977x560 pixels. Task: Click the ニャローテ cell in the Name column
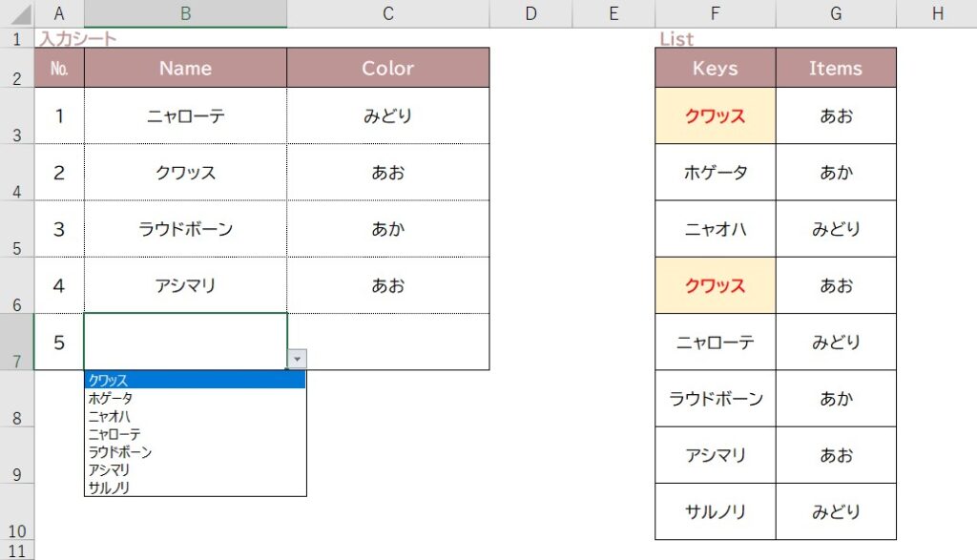click(x=184, y=114)
